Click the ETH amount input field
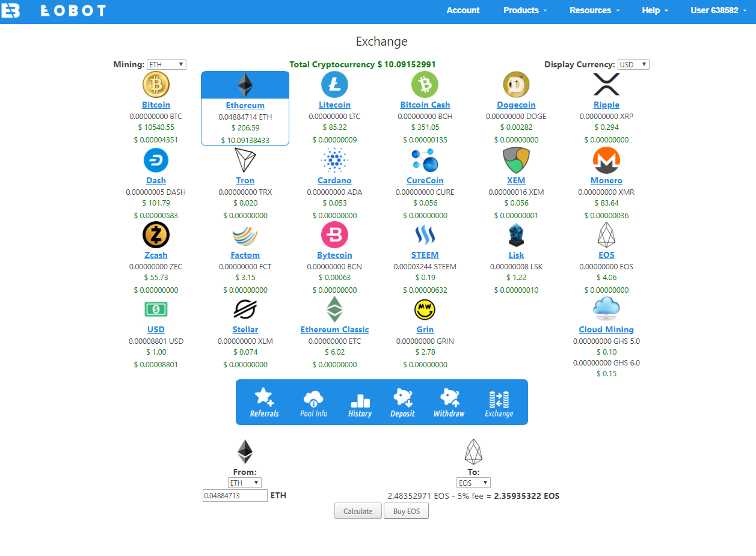Viewport: 756px width, 556px height. 235,496
